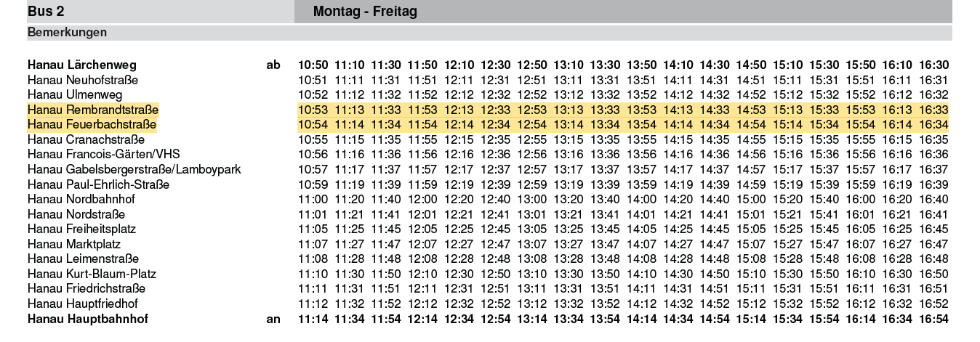Select the 13:05 time at Freiheitsplatz
The height and width of the screenshot is (342, 980).
tap(532, 229)
